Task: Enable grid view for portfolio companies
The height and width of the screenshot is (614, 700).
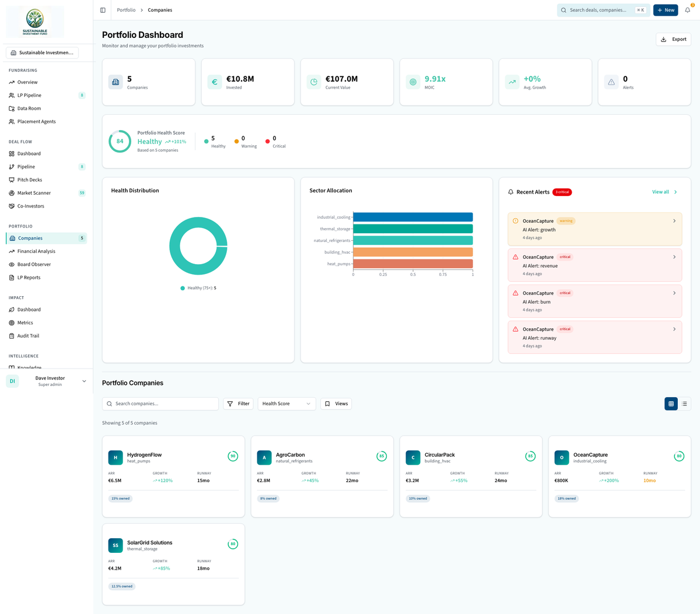Action: pyautogui.click(x=670, y=404)
